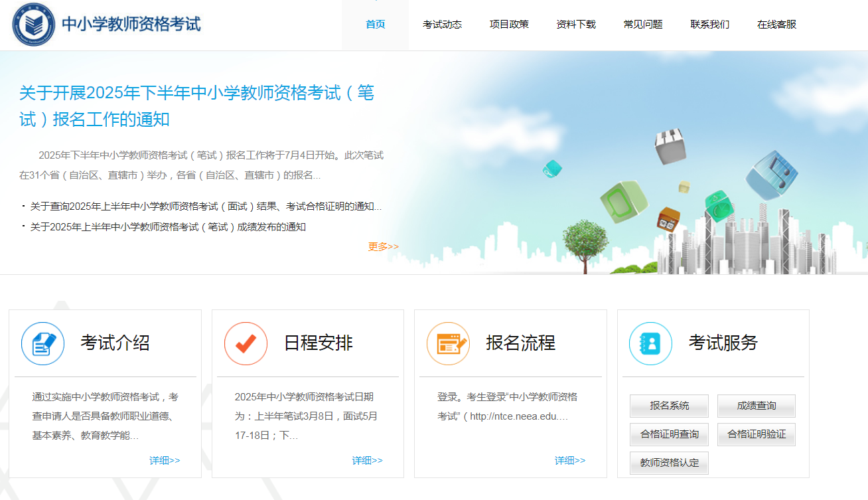Go to 考试动态 in navigation
Viewport: 868px width, 500px height.
click(x=442, y=25)
